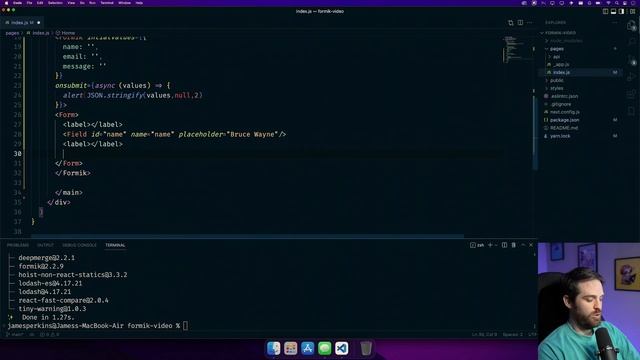Open the Edit menu
The image size is (640, 360).
[x=40, y=3]
